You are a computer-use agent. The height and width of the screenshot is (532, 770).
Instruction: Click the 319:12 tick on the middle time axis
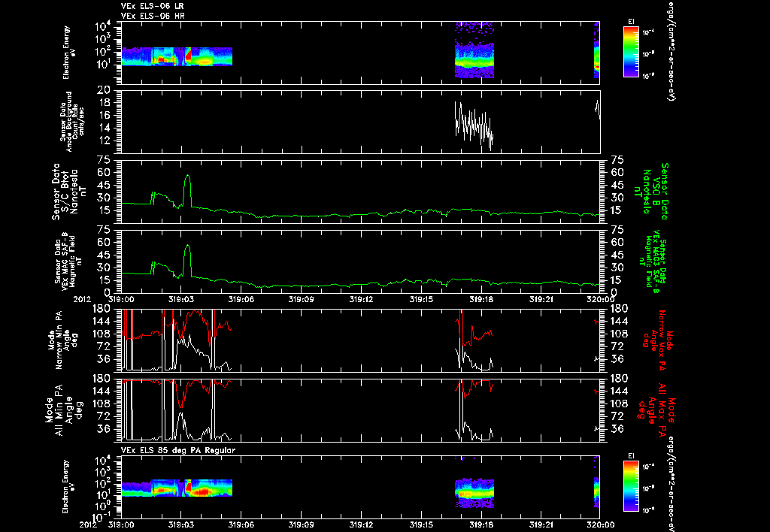[361, 299]
